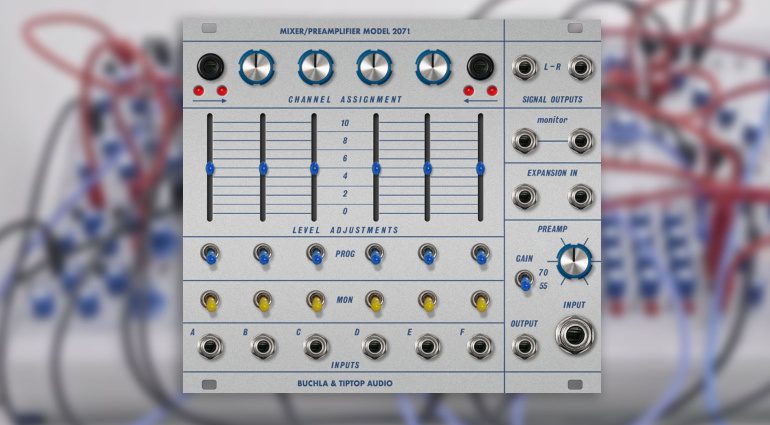The image size is (770, 425).
Task: Click input jack C
Action: (x=316, y=346)
